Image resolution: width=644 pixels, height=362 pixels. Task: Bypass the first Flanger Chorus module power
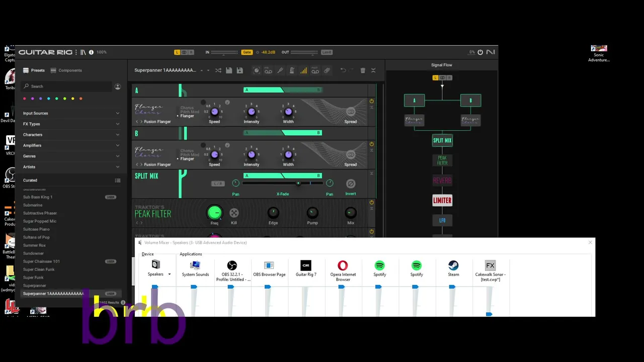click(372, 101)
